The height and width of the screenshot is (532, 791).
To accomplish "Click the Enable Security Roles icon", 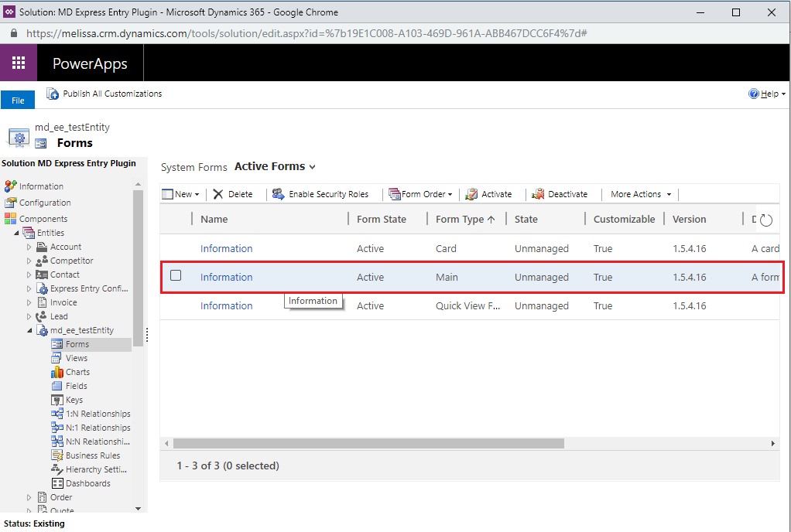I will (279, 194).
